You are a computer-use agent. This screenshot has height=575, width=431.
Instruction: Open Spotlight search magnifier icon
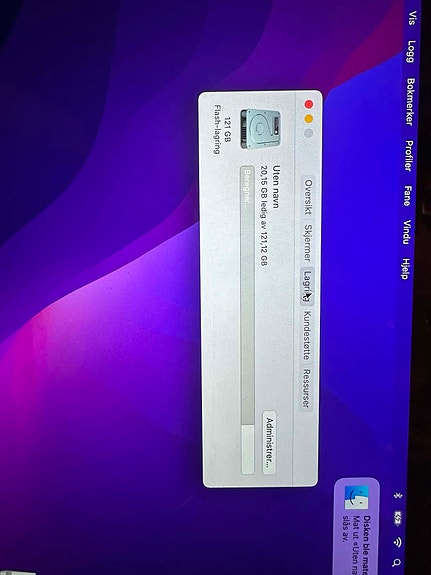pyautogui.click(x=397, y=562)
